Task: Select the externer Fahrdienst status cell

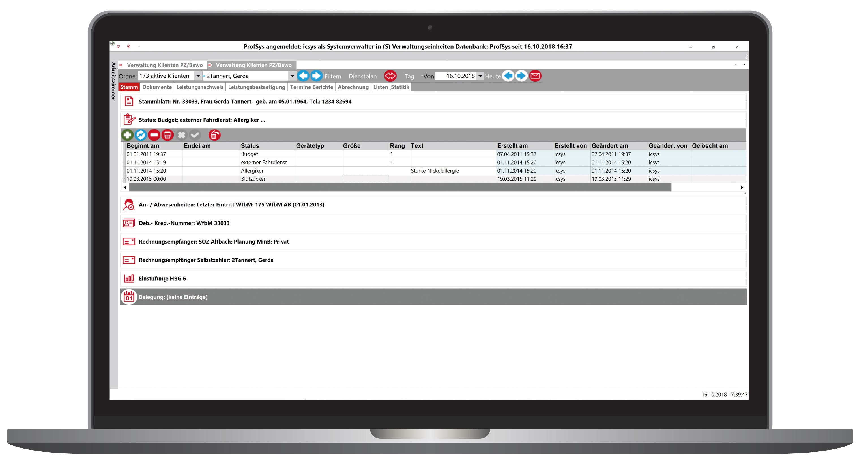Action: [x=267, y=163]
